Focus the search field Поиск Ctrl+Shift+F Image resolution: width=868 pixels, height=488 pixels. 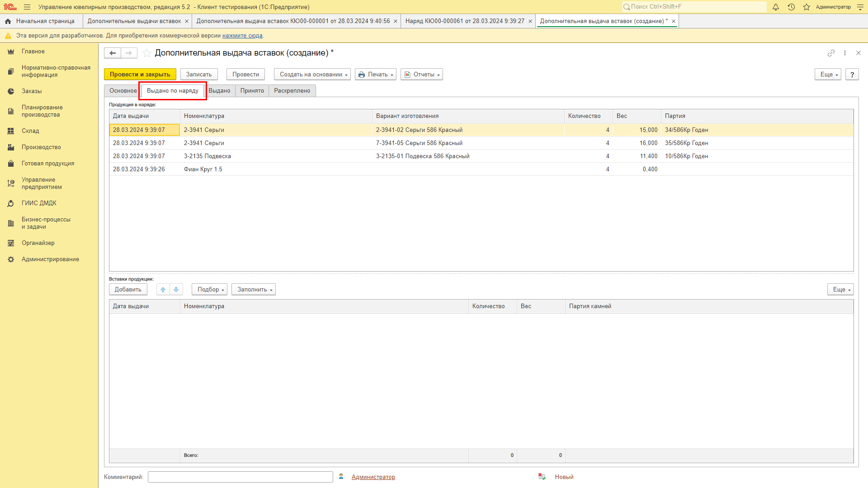tap(694, 7)
